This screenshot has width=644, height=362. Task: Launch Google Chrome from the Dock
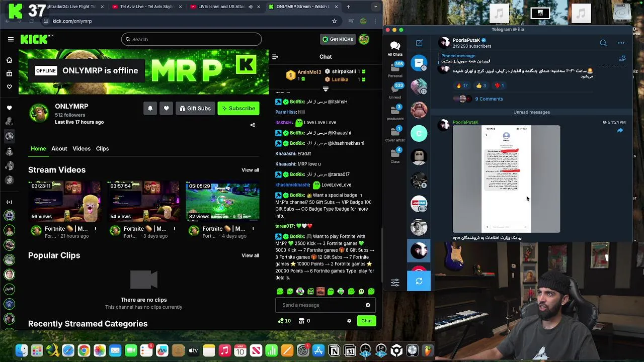(x=84, y=350)
